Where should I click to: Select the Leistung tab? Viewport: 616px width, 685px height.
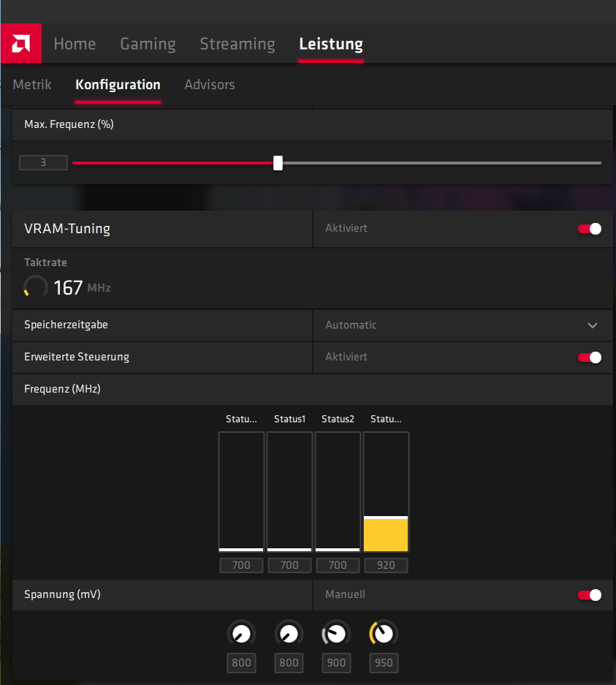point(331,44)
